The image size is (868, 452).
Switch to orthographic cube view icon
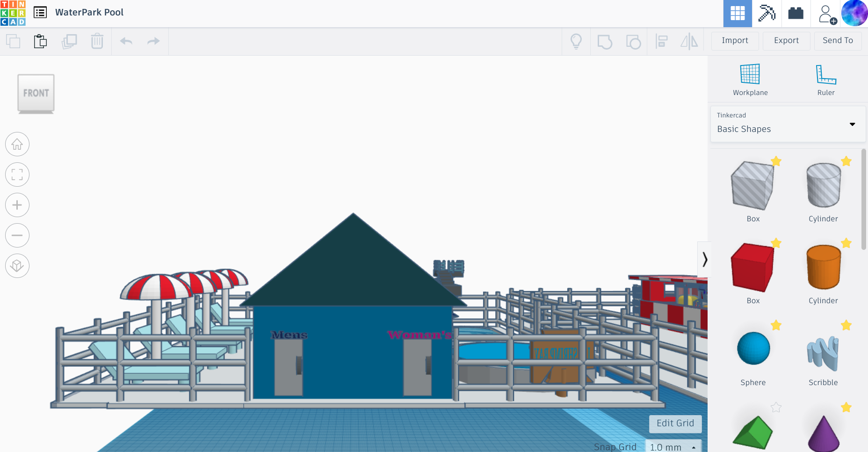point(17,266)
